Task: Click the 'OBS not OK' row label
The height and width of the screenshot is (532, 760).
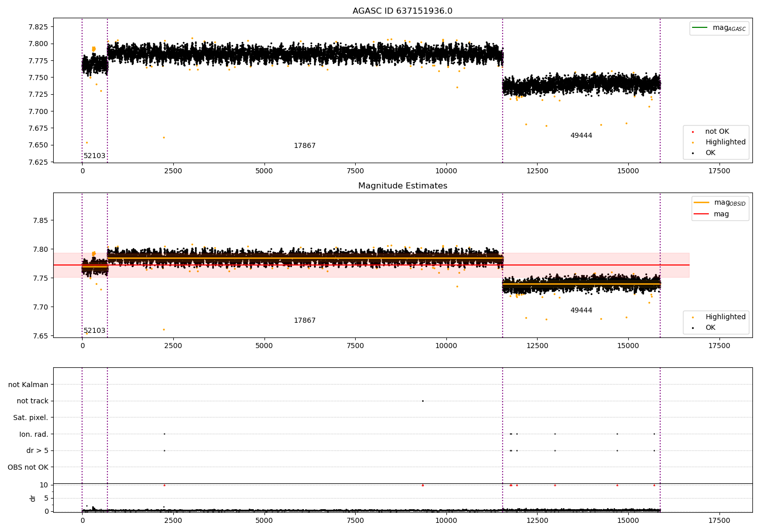Action: pos(28,467)
